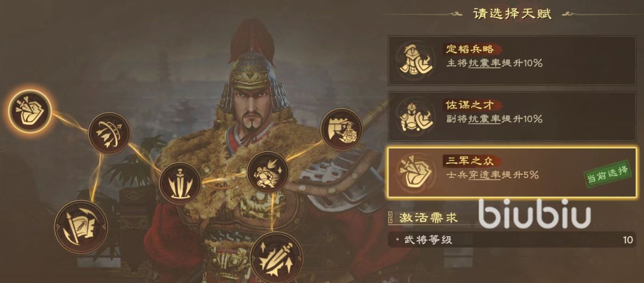
Task: Click the helmeted general icon for 定韬兵略
Action: 416,60
